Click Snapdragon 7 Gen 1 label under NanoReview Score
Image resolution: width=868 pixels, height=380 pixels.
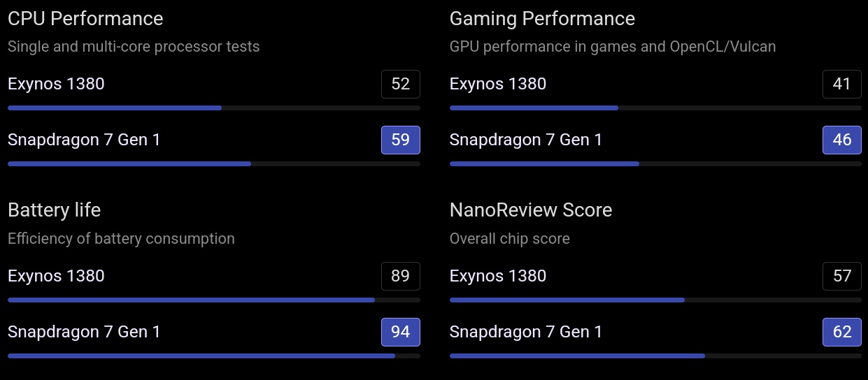pos(525,332)
